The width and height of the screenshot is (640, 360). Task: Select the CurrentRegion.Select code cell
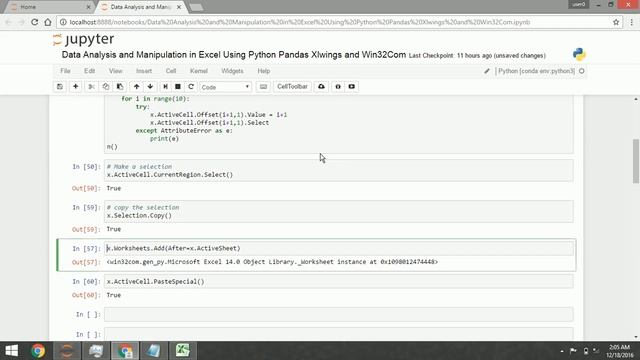point(338,170)
